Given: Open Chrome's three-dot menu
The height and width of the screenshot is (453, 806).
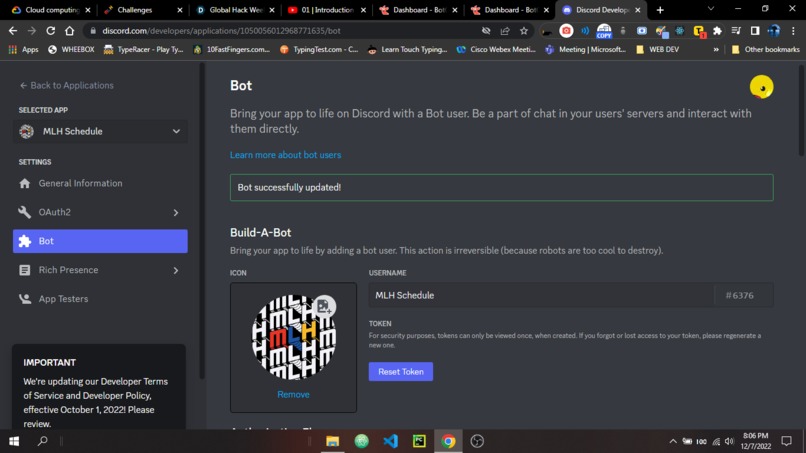Looking at the screenshot, I should click(793, 31).
